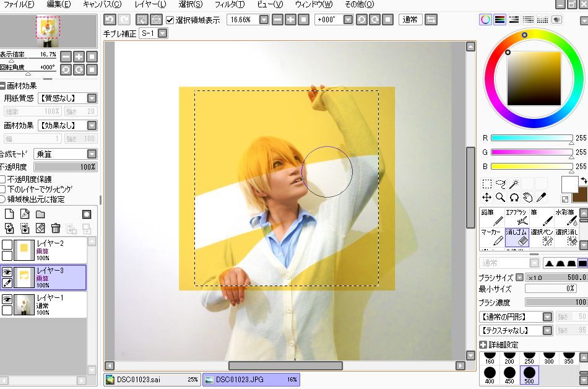Create a new layer folder
This screenshot has width=588, height=389.
[40, 214]
